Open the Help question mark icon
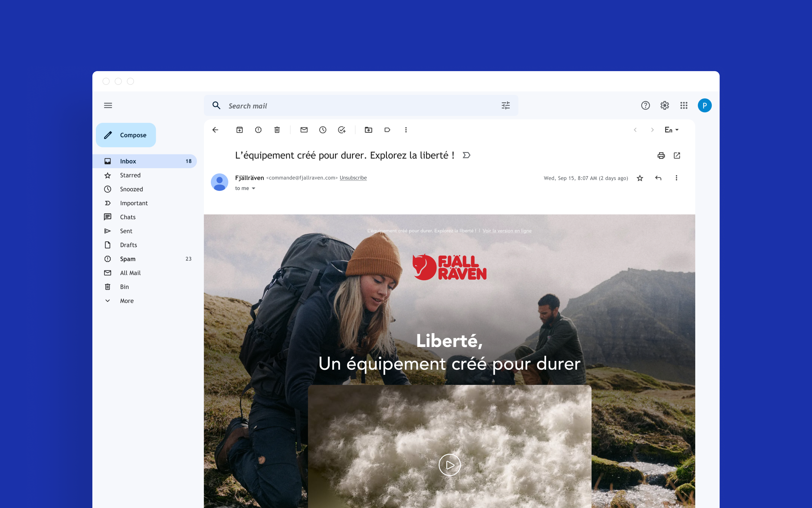 (x=645, y=105)
